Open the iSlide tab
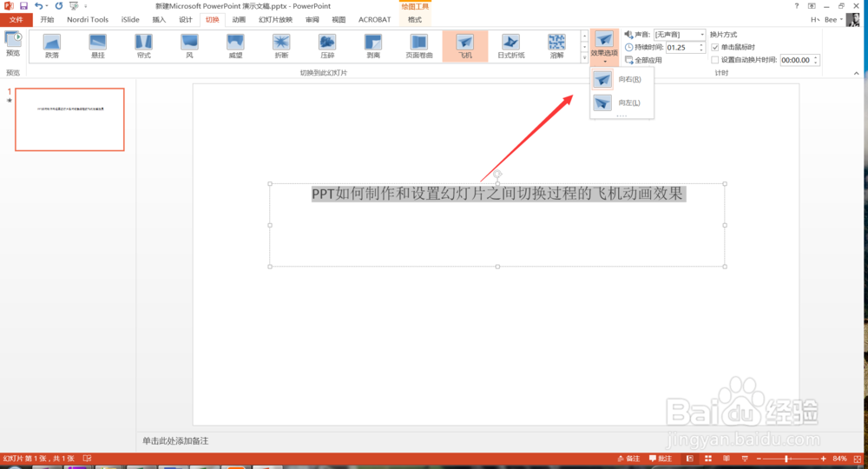The width and height of the screenshot is (868, 469). [130, 19]
